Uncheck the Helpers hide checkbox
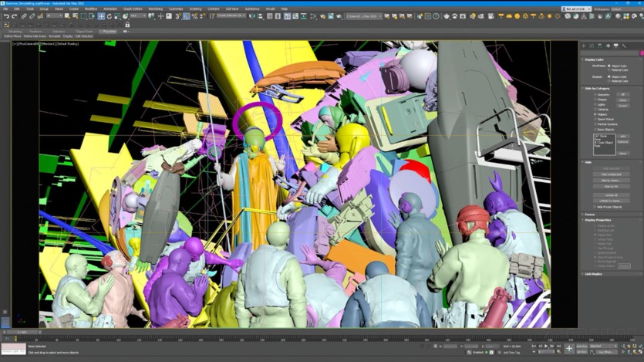The height and width of the screenshot is (362, 644). 595,114
